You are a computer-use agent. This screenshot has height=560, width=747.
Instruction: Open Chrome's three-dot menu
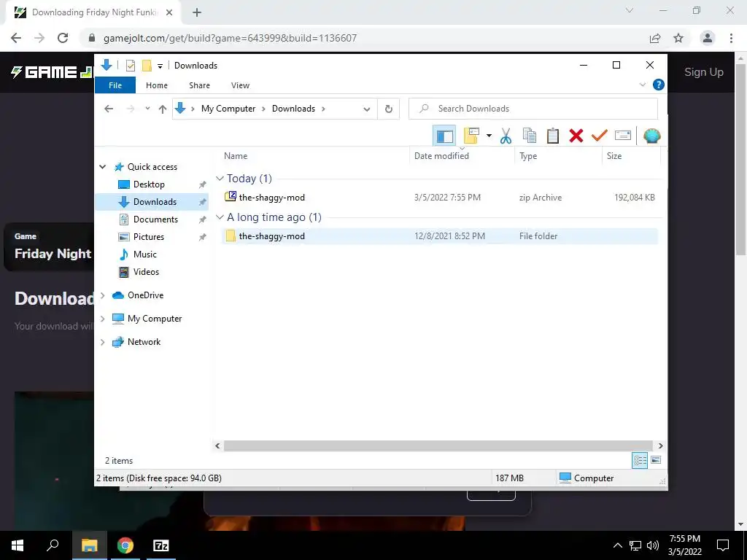731,38
